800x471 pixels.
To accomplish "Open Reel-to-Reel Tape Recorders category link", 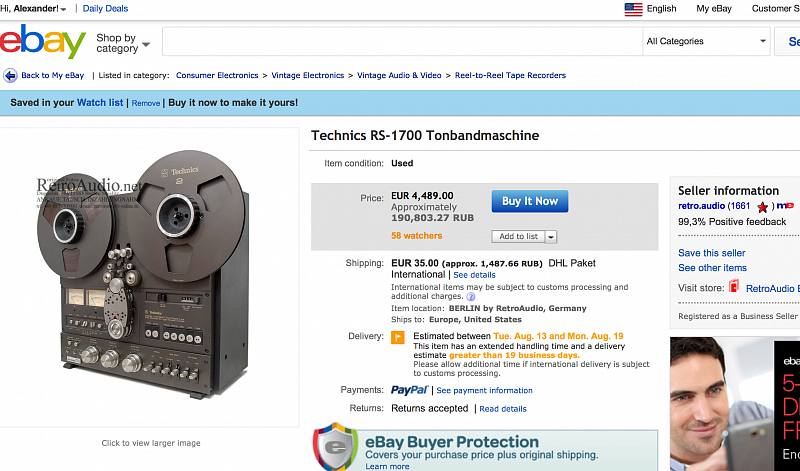I will [x=510, y=76].
